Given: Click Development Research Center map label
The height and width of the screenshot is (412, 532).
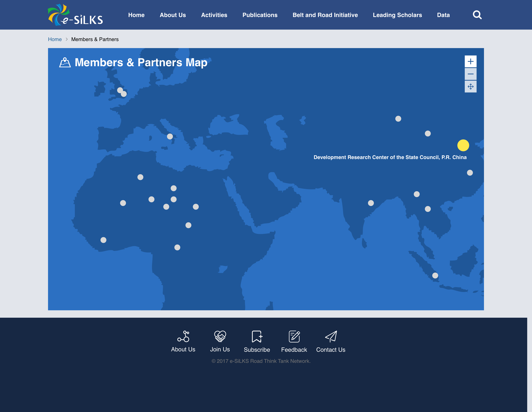Looking at the screenshot, I should 390,157.
